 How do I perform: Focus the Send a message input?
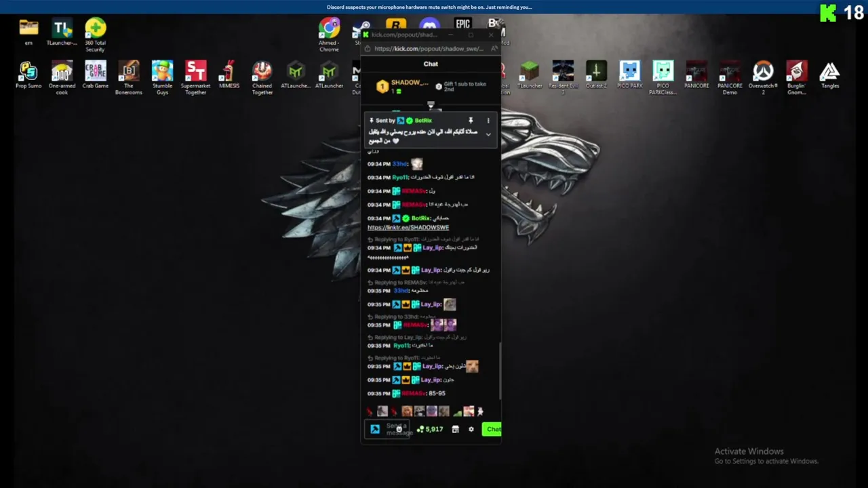click(x=388, y=429)
